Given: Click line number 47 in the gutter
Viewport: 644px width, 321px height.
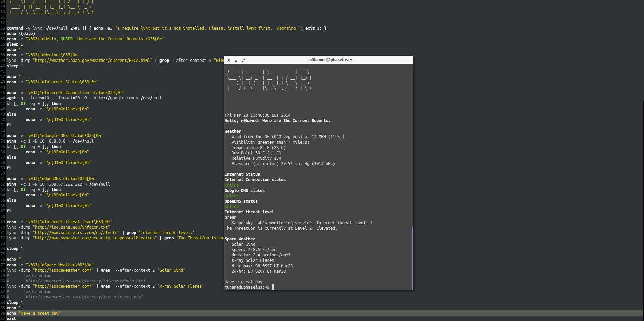Looking at the screenshot, I should click(3, 104).
